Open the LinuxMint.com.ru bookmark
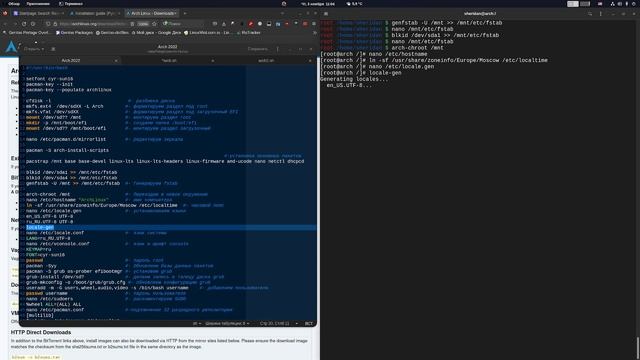Screen dimensions: 640x360 (207, 33)
